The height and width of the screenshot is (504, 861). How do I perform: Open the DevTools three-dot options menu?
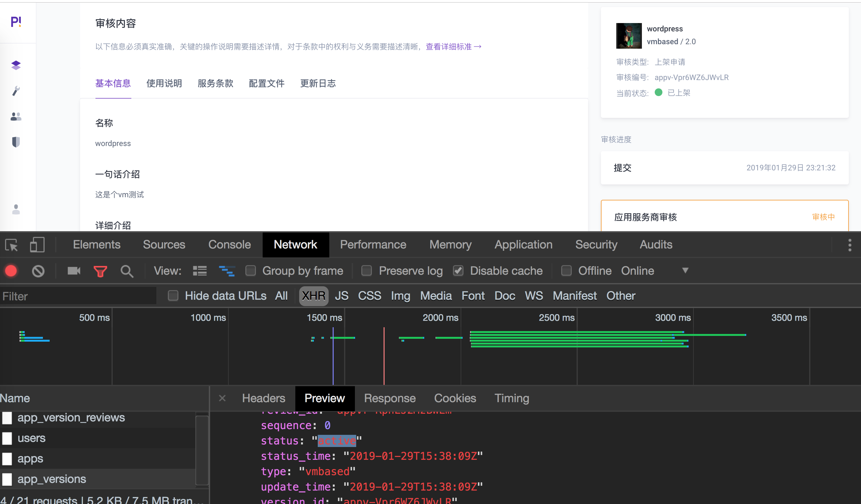pyautogui.click(x=849, y=245)
